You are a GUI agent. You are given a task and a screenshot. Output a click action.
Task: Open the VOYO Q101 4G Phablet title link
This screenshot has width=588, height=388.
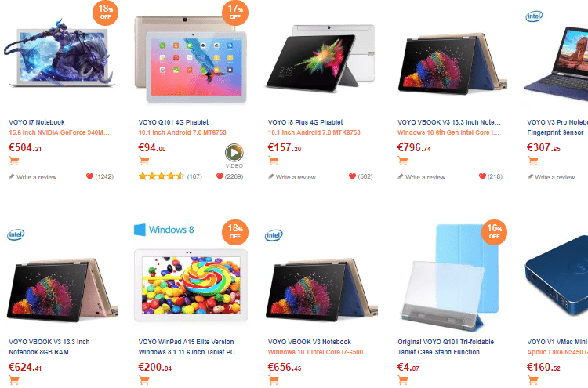pos(173,122)
